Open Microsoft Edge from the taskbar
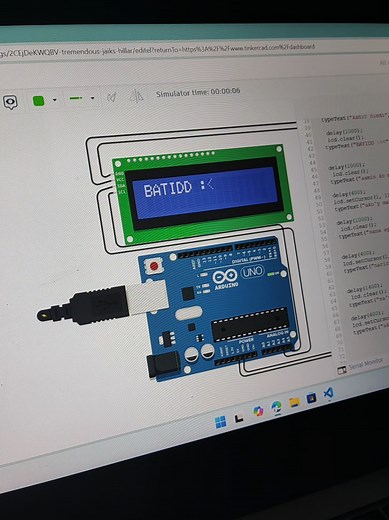This screenshot has width=389, height=520. pos(276,407)
